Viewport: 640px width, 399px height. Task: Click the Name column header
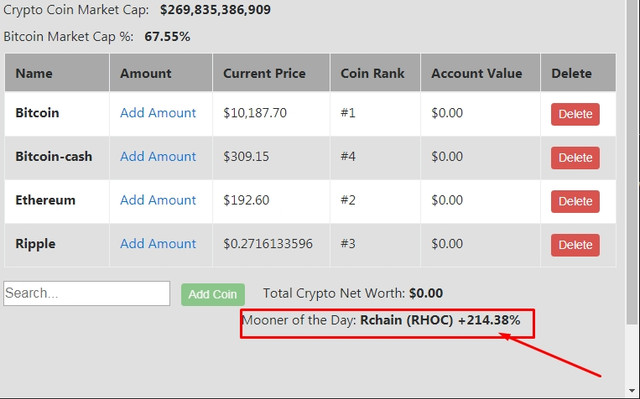(57, 73)
